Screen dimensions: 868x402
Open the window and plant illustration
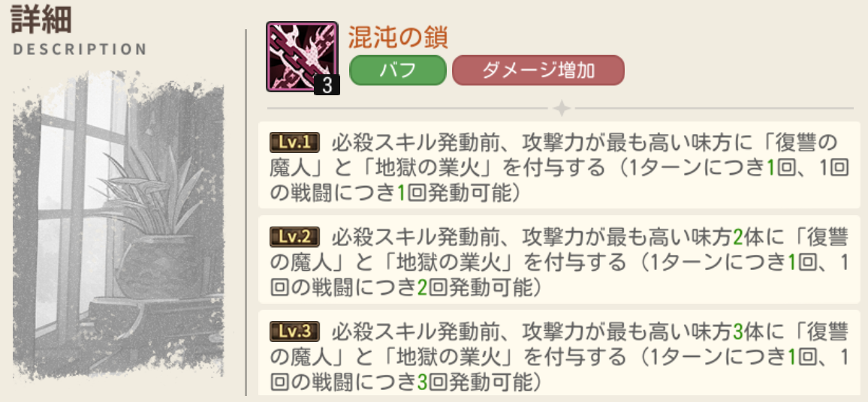(120, 225)
